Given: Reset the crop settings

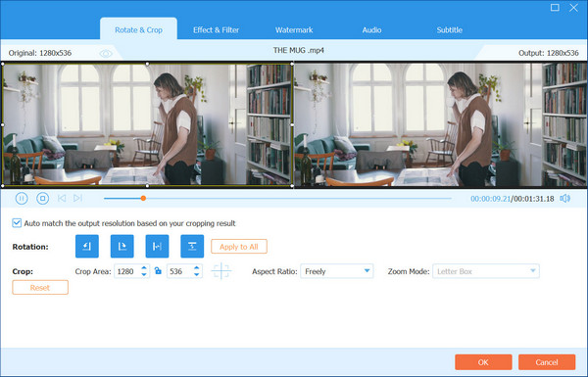Looking at the screenshot, I should (40, 288).
